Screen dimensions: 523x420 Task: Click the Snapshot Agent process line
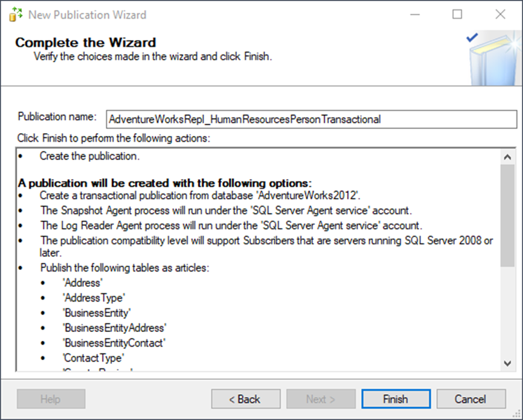point(226,211)
